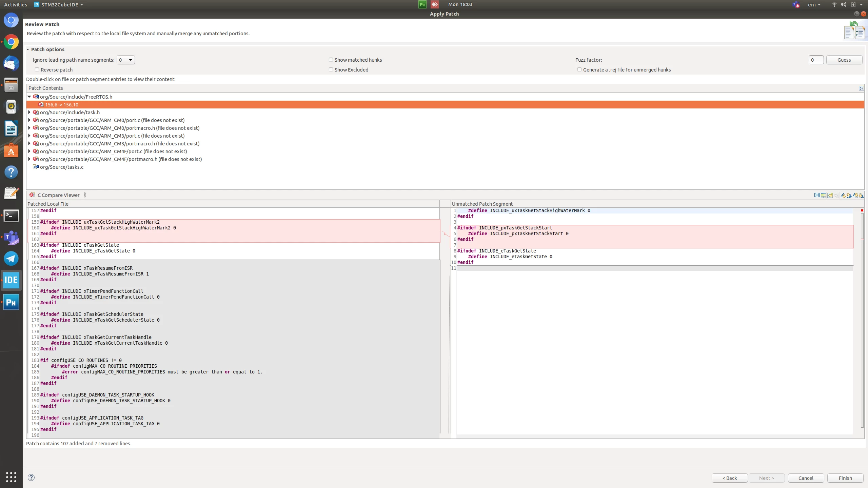Go to previous difference in compare viewer
The width and height of the screenshot is (868, 488).
[849, 195]
